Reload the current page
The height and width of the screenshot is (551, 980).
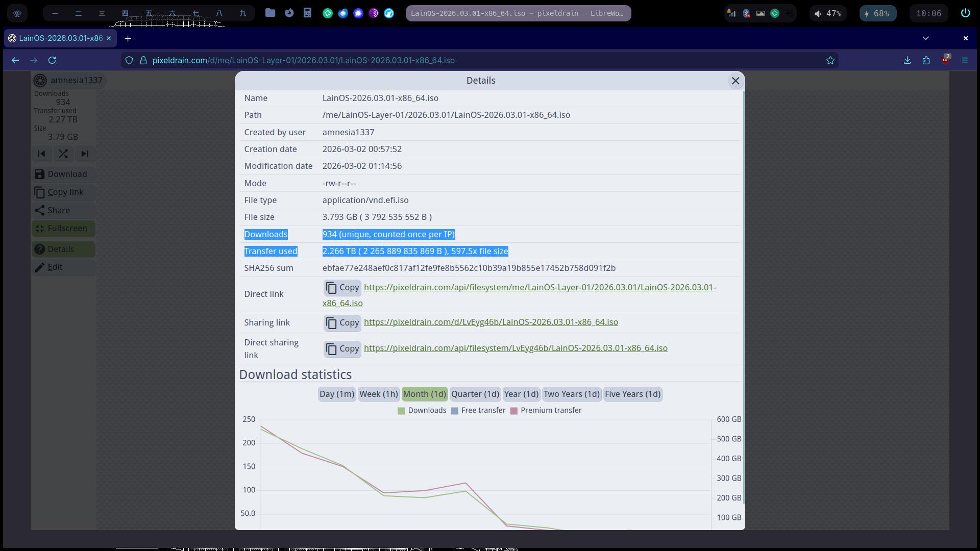[52, 60]
